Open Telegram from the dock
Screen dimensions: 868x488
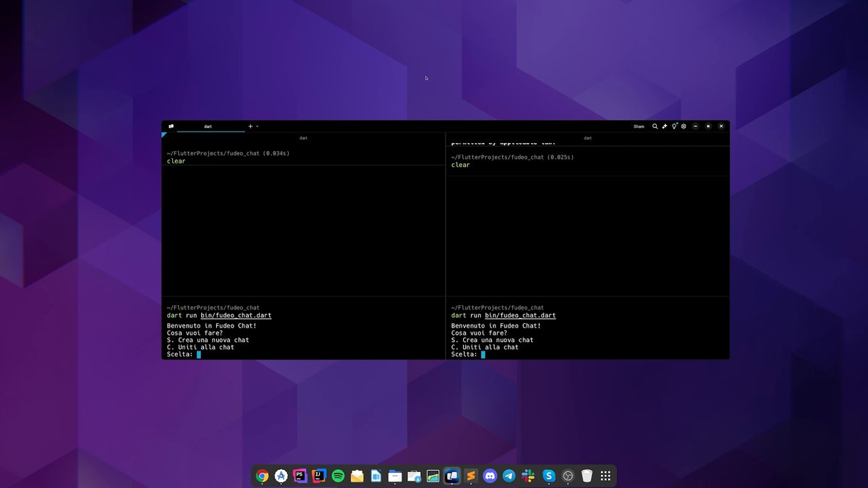509,476
